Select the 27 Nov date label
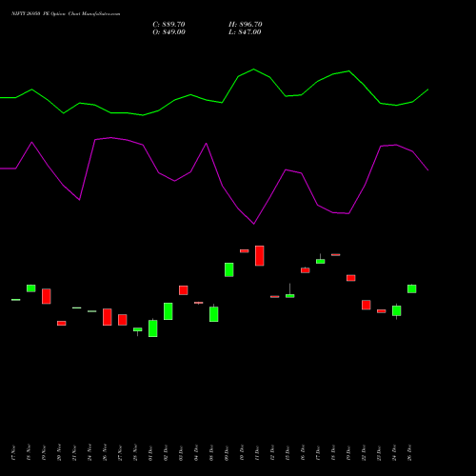Image resolution: width=476 pixels, height=476 pixels. point(120,453)
